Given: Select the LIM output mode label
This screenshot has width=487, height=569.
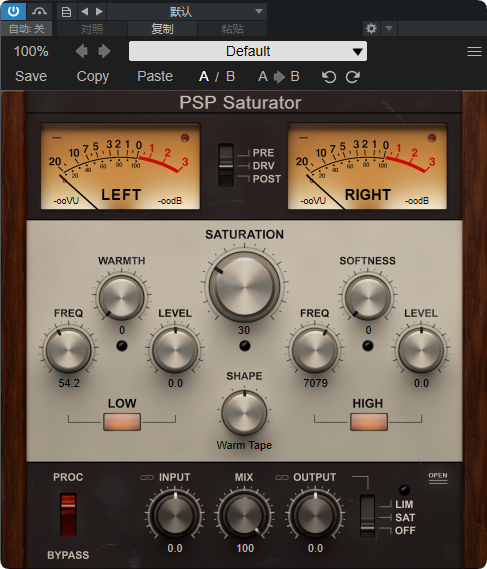Looking at the screenshot, I should 404,504.
